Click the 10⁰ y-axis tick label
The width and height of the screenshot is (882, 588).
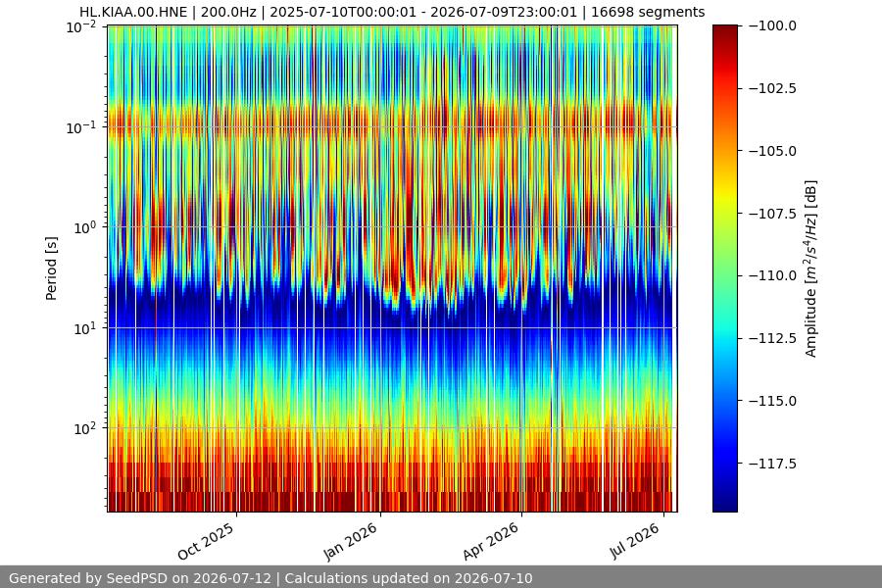[85, 227]
